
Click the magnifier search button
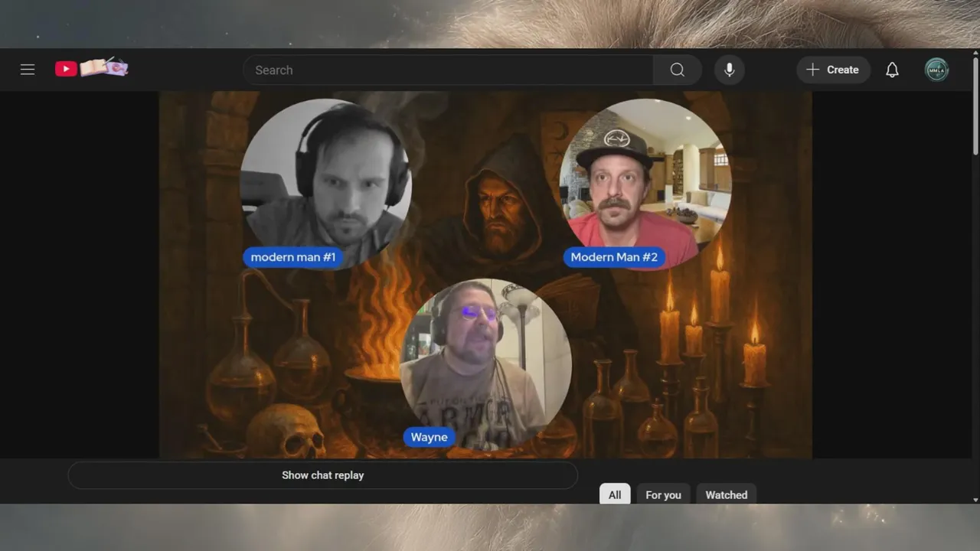click(678, 70)
